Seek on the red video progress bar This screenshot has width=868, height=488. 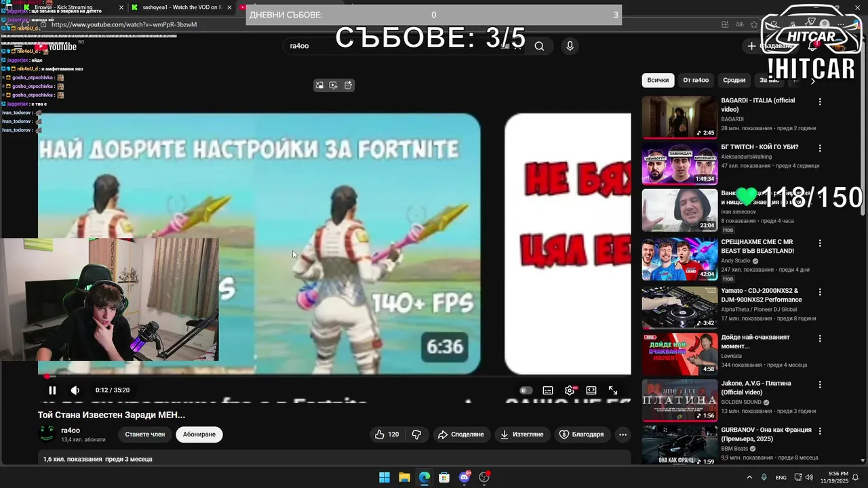pyautogui.click(x=334, y=376)
